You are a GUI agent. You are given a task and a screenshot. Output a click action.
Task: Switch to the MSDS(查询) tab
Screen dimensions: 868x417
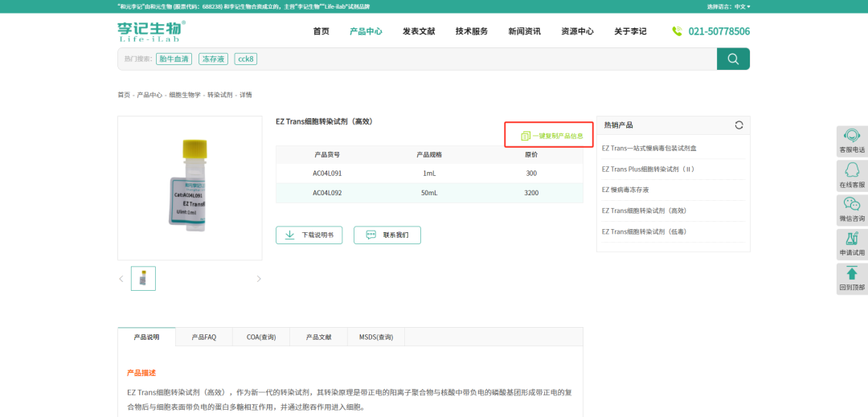(x=376, y=337)
